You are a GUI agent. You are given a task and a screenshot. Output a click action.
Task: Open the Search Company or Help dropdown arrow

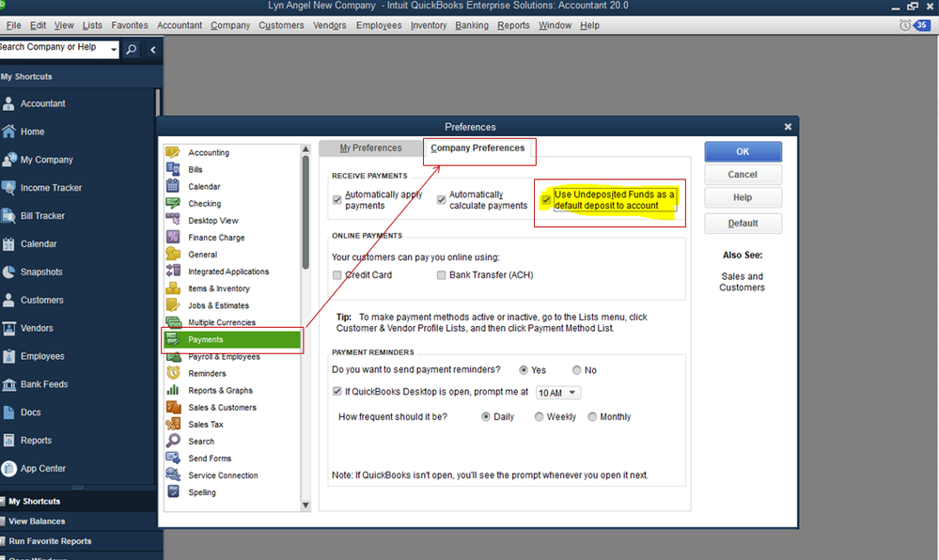pyautogui.click(x=114, y=50)
